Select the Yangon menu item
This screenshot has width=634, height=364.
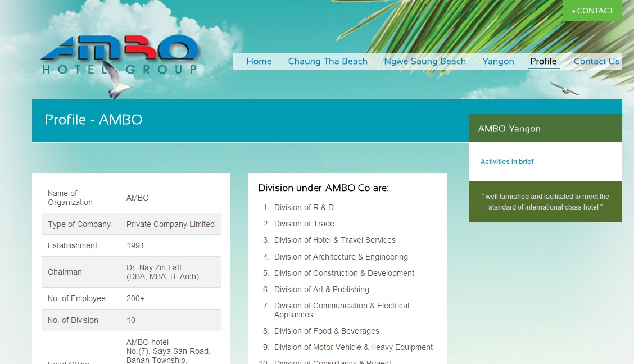coord(498,61)
